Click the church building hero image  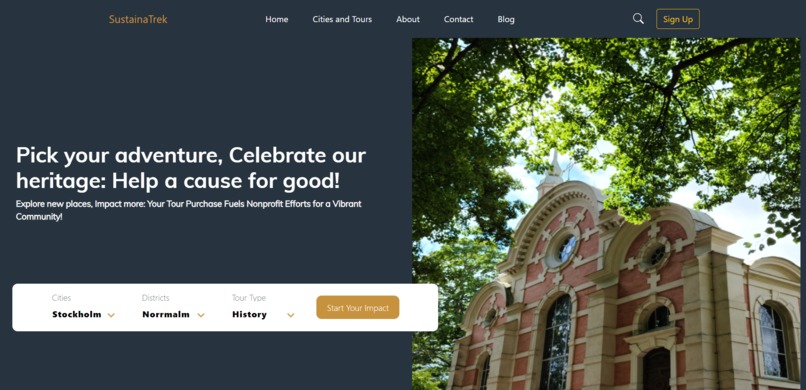point(607,214)
